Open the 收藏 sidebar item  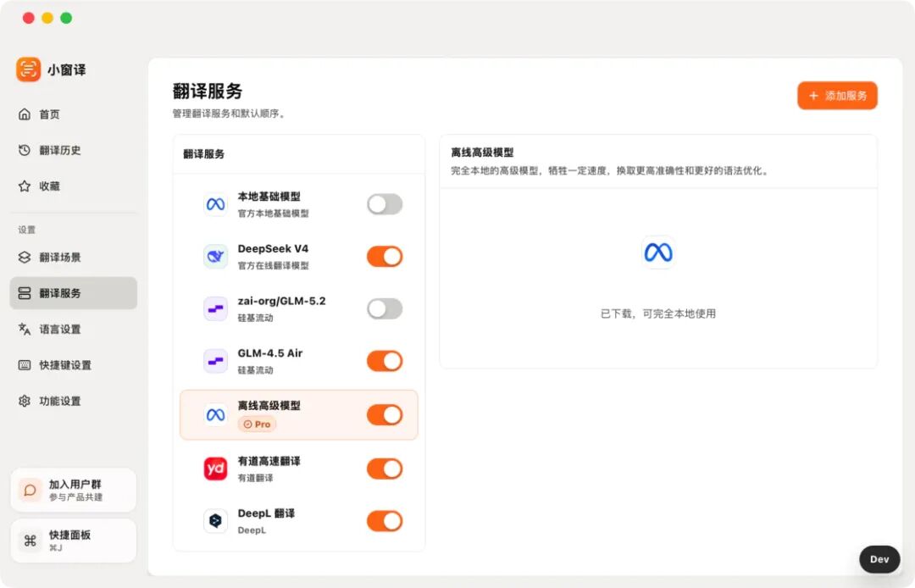tap(74, 186)
